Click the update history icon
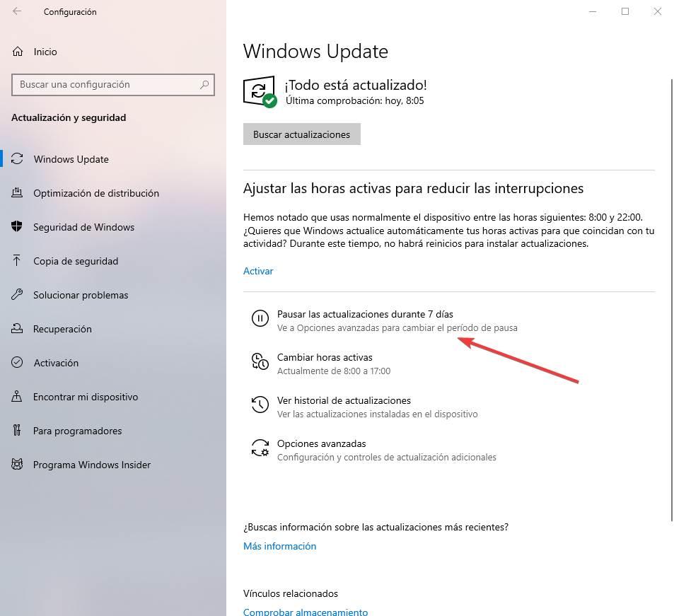Viewport: 674px width, 616px height. coord(260,405)
